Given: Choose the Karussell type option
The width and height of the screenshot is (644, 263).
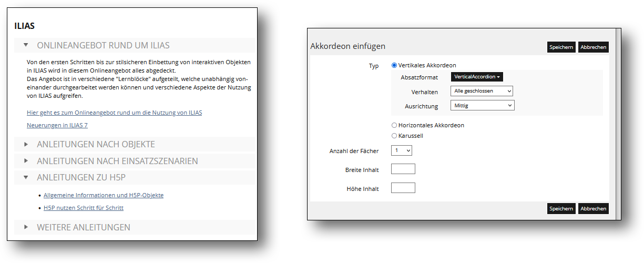Looking at the screenshot, I should (x=394, y=136).
